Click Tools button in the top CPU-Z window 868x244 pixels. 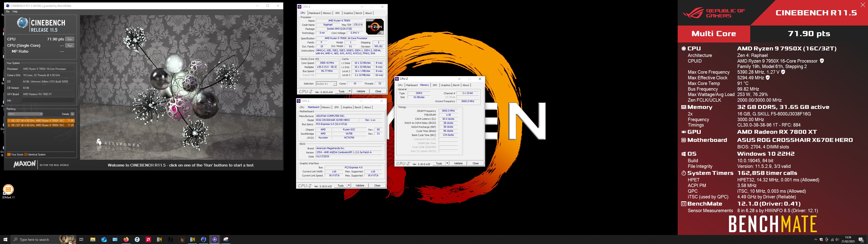[x=341, y=91]
